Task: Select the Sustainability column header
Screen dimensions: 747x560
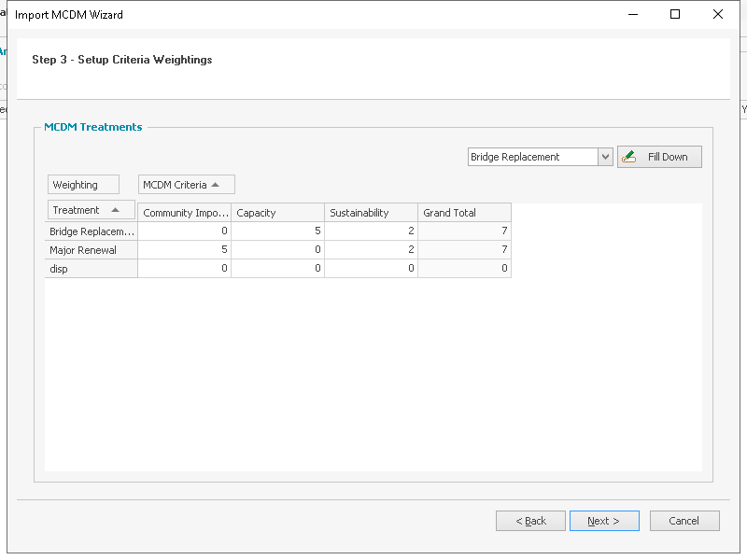Action: (371, 213)
